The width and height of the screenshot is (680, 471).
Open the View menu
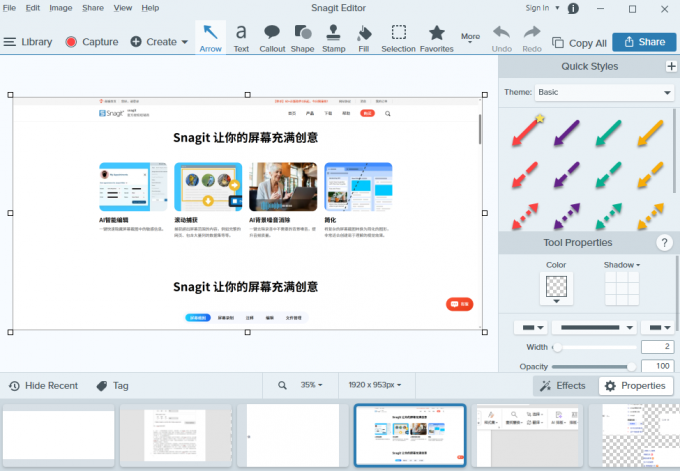click(123, 8)
